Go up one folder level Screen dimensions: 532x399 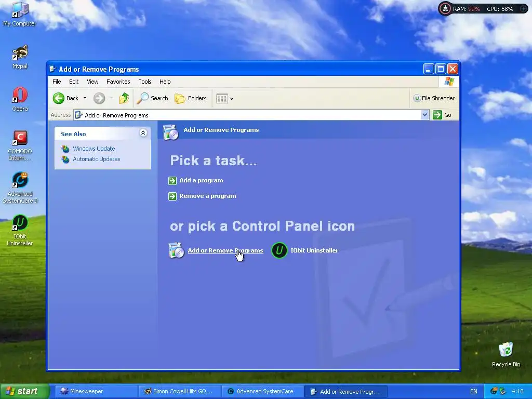[124, 98]
